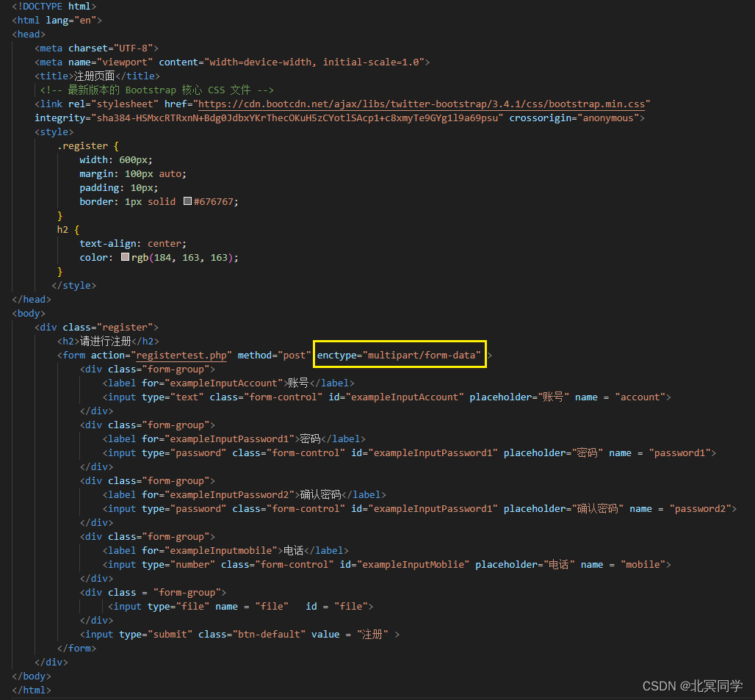
Task: Click the h2 请进行注册 heading line
Action: click(x=109, y=342)
